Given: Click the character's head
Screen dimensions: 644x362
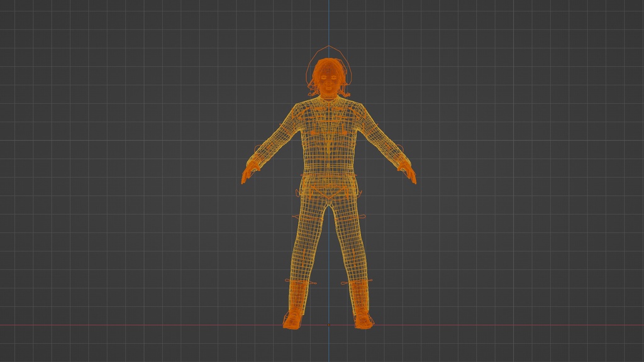Looking at the screenshot, I should 327,75.
